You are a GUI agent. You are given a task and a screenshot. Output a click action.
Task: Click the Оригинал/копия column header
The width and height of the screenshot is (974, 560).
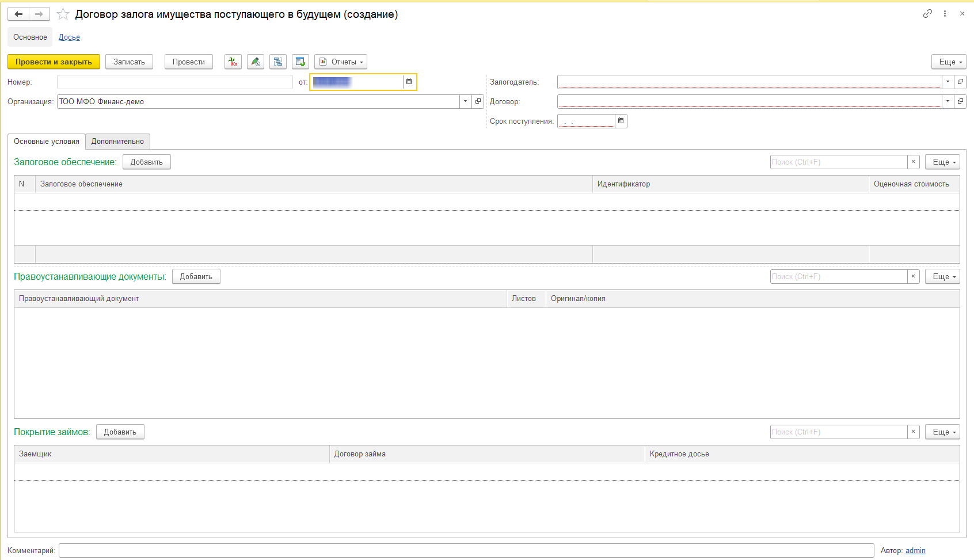pos(752,299)
